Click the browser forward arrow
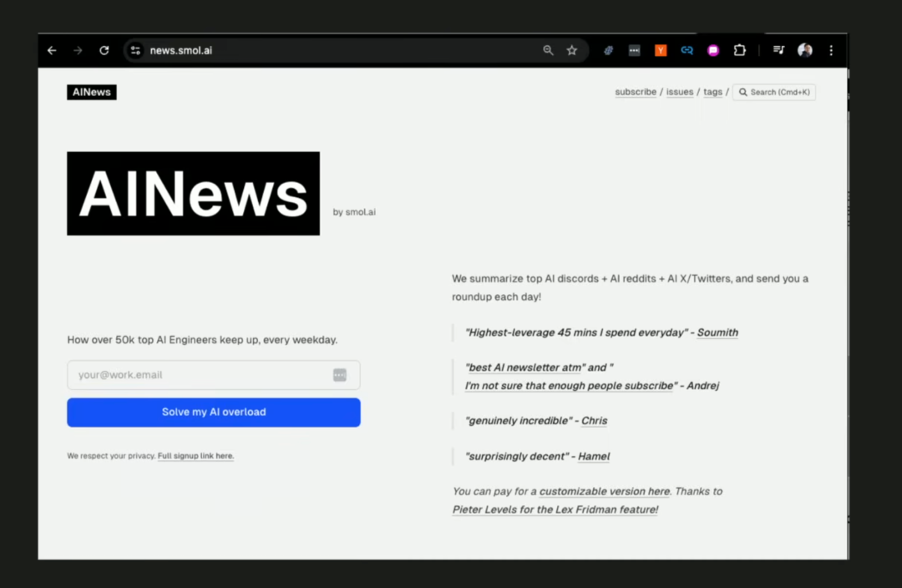This screenshot has width=902, height=588. (x=78, y=51)
